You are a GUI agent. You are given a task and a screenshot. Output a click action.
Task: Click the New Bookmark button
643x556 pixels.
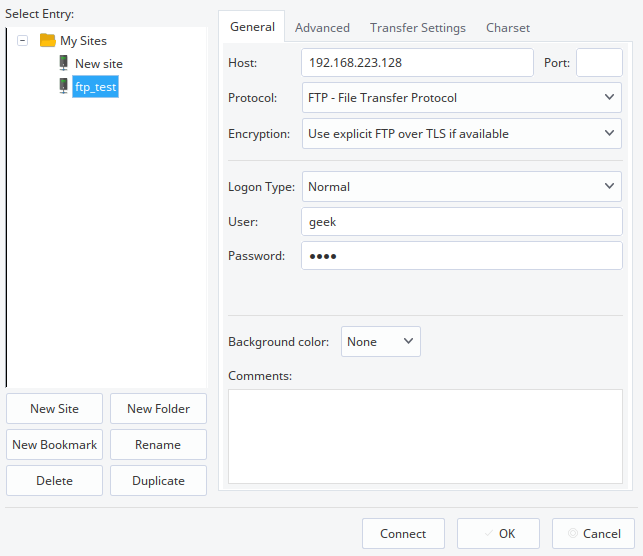pyautogui.click(x=55, y=444)
